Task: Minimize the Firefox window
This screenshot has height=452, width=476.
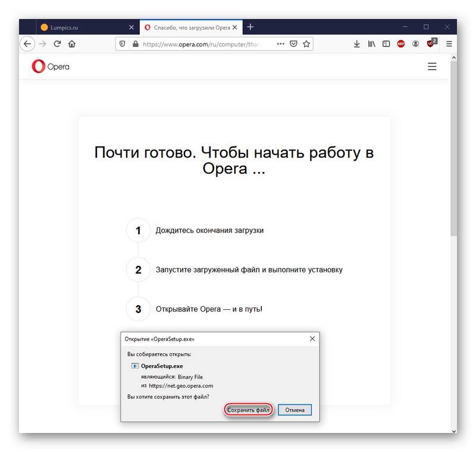Action: 405,27
